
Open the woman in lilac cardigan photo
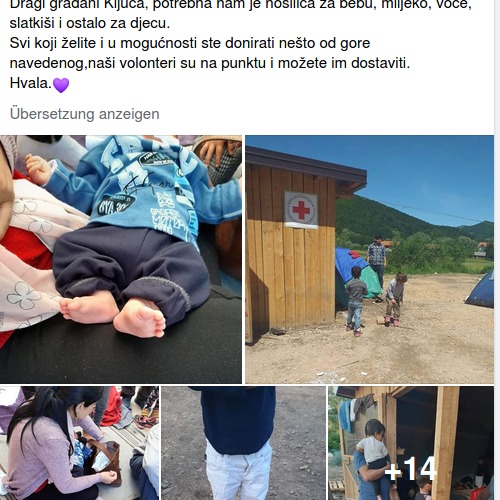(79, 443)
